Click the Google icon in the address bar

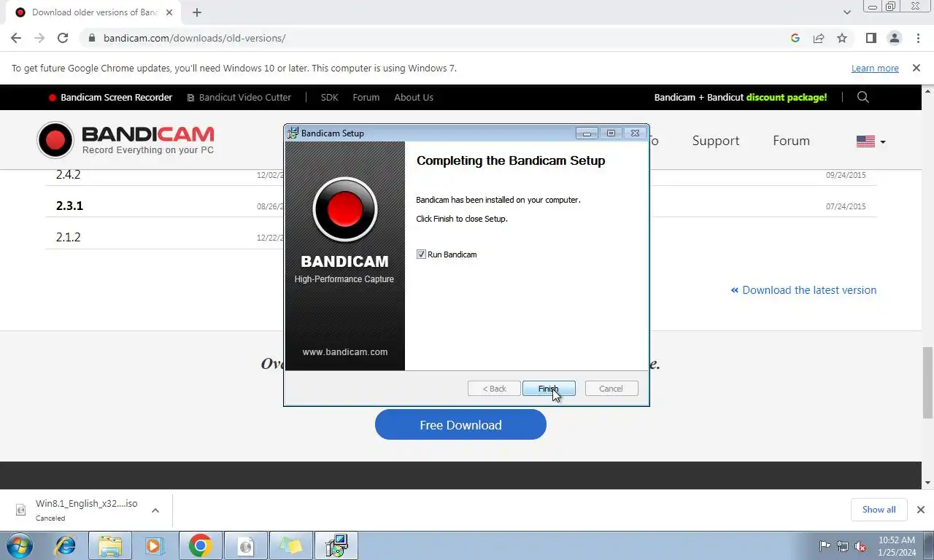[x=795, y=38]
